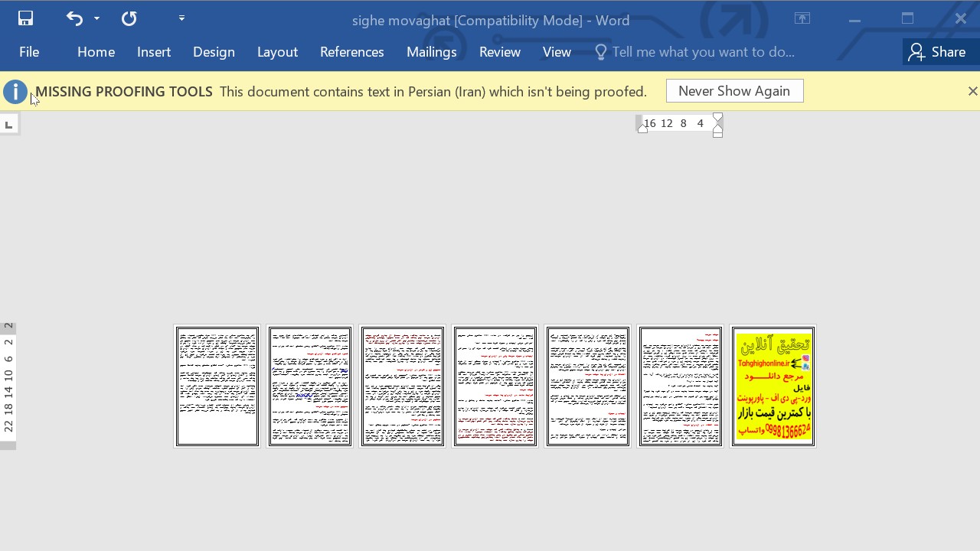Open the References tab

point(351,52)
